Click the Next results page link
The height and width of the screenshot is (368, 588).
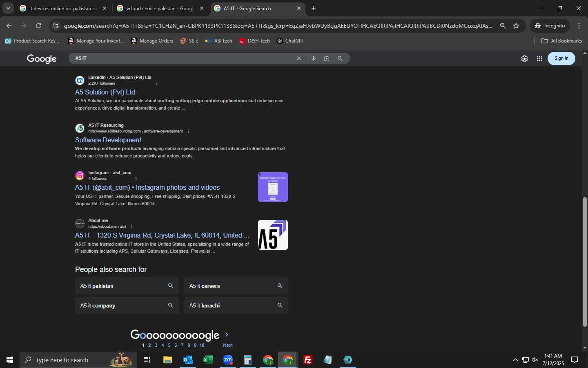pyautogui.click(x=228, y=345)
